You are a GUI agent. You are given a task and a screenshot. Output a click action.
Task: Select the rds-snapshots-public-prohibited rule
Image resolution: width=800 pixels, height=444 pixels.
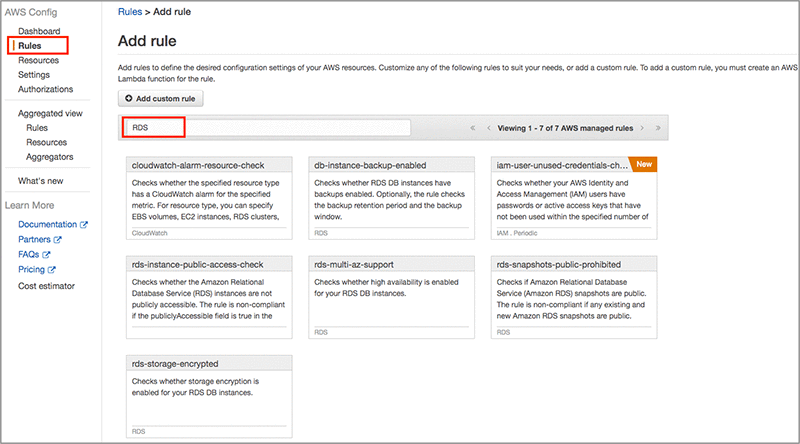tap(574, 297)
